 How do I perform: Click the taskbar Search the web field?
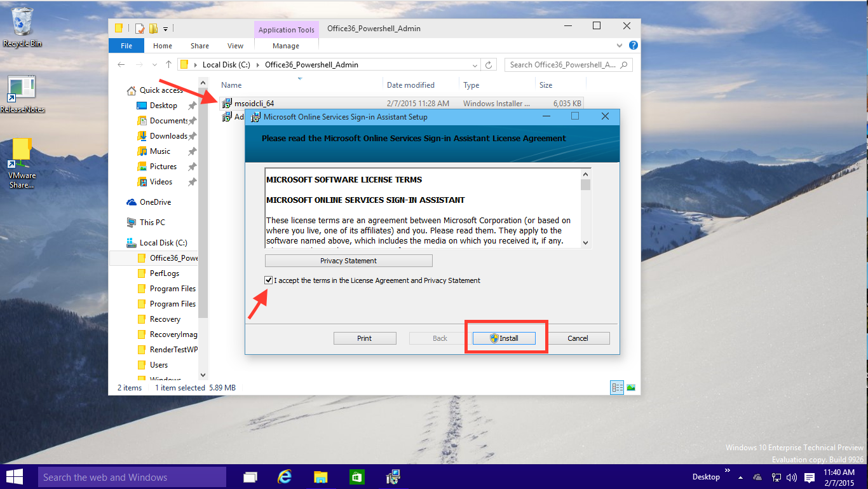pyautogui.click(x=132, y=477)
